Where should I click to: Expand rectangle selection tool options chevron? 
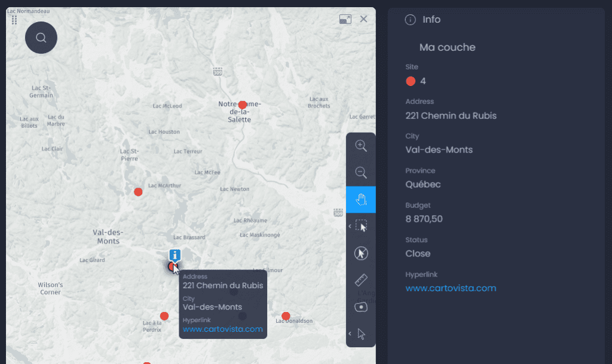[x=350, y=227]
